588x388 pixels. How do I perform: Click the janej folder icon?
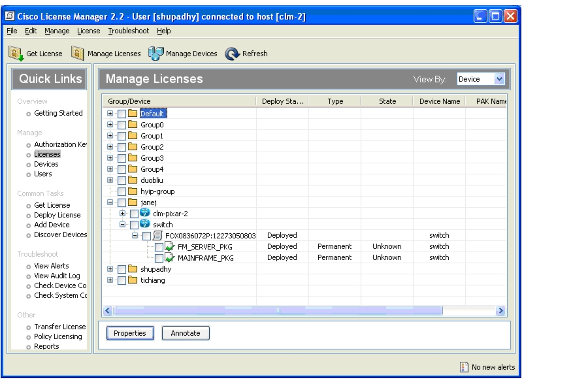pos(133,202)
